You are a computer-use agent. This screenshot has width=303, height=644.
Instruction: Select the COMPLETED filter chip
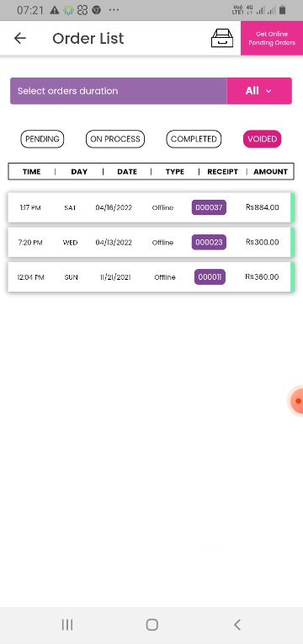click(x=194, y=139)
